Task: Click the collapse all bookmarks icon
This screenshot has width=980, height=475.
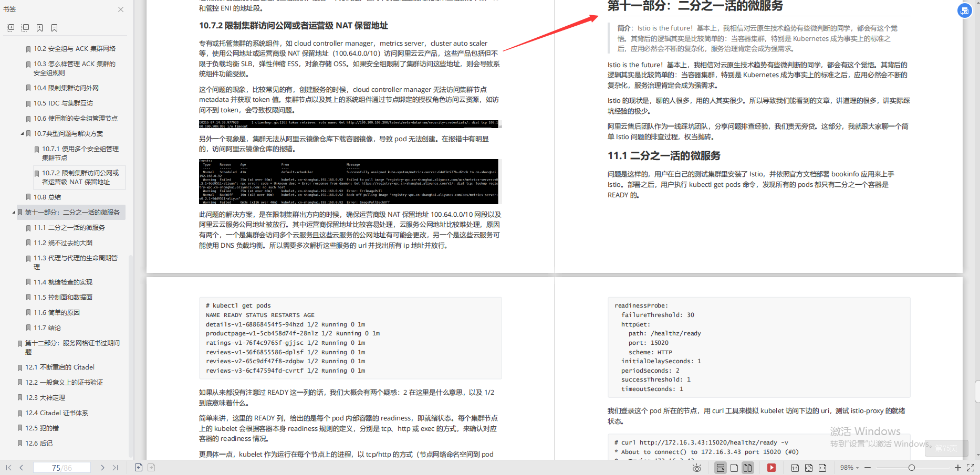Action: pyautogui.click(x=25, y=28)
